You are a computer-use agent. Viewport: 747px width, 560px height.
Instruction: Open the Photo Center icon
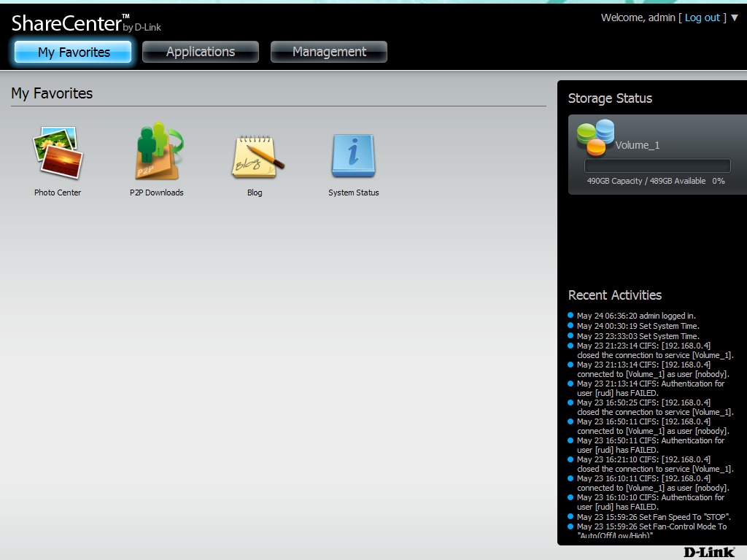tap(58, 152)
